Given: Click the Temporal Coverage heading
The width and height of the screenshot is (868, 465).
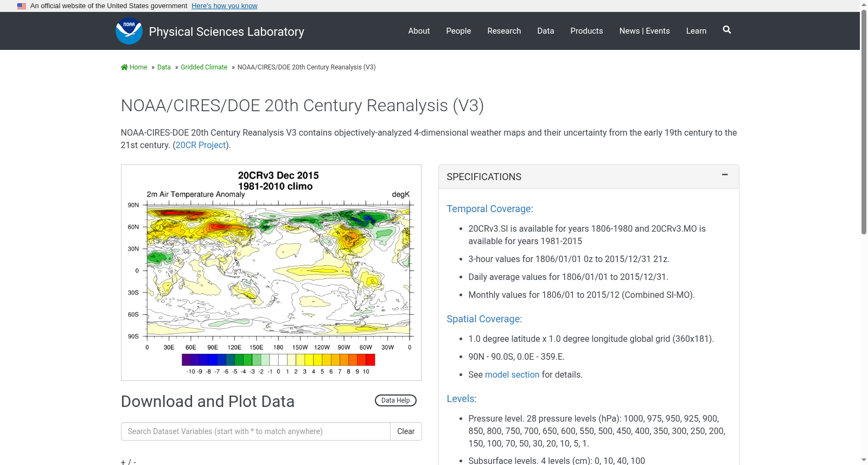Looking at the screenshot, I should [490, 209].
